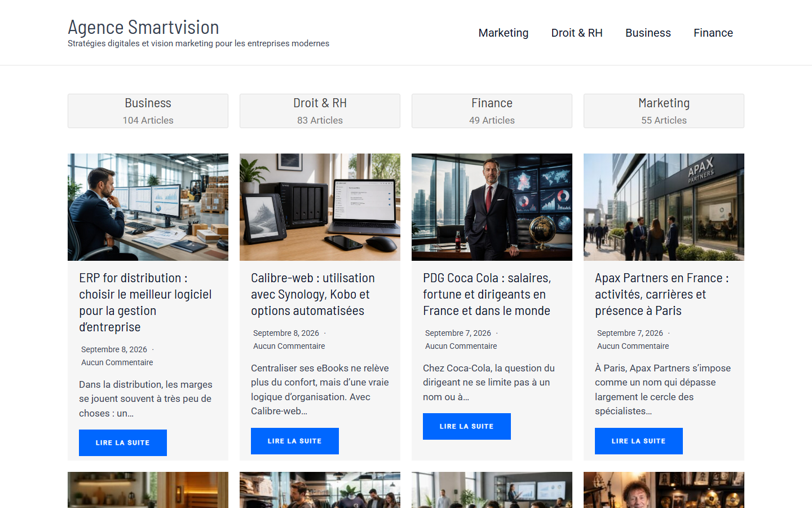The image size is (812, 508).
Task: Open the Apax Partners en France title
Action: pos(662,294)
